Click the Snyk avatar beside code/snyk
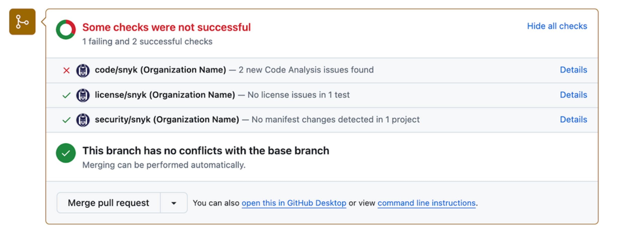Screen dimensions: 644x233 83,70
